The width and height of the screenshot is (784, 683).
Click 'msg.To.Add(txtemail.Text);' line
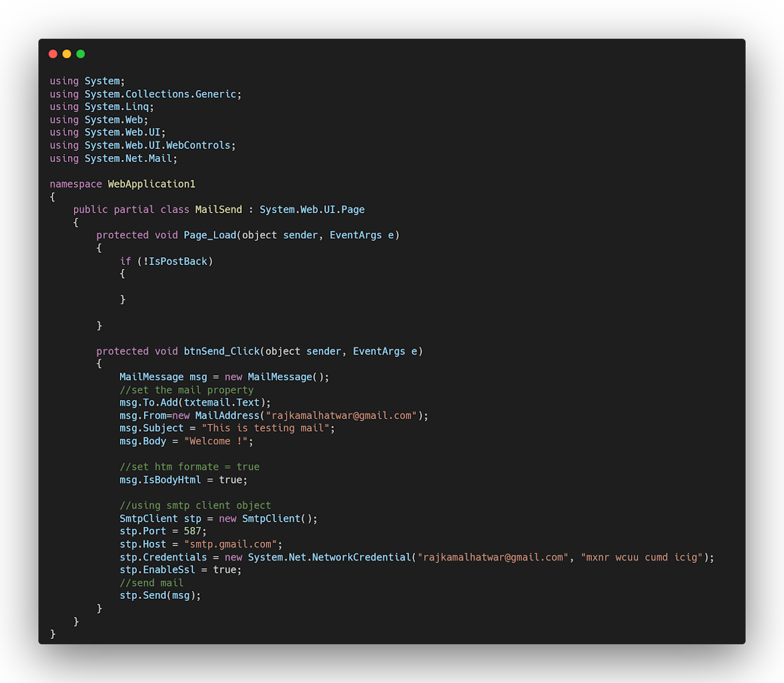click(195, 402)
